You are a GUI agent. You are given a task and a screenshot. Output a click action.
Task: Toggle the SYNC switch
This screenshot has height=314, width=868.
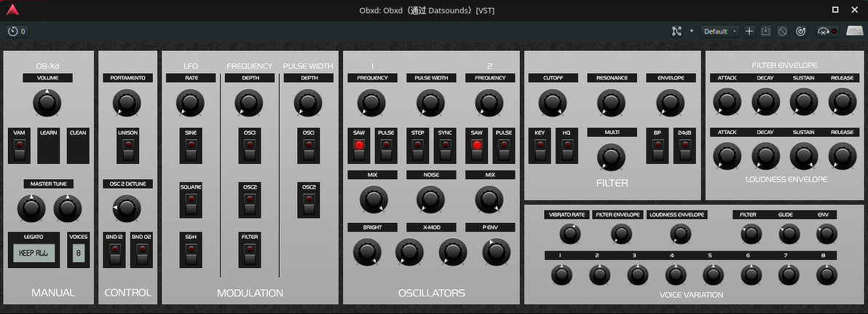click(x=444, y=150)
